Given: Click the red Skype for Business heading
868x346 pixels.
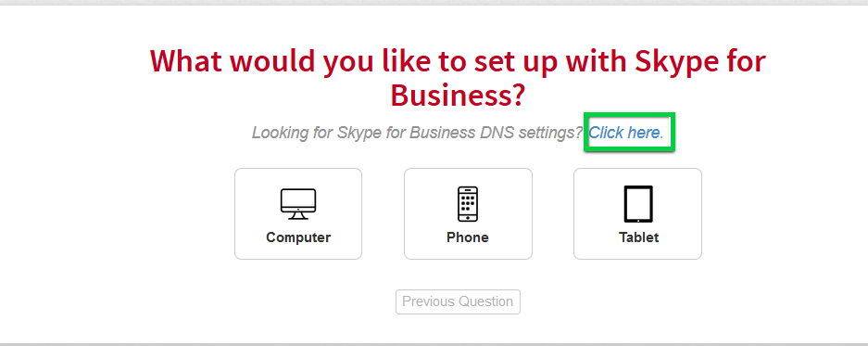Looking at the screenshot, I should pos(458,78).
